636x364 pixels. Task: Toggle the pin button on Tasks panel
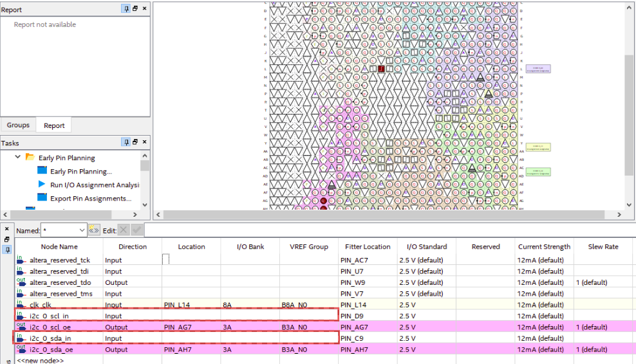click(x=126, y=142)
